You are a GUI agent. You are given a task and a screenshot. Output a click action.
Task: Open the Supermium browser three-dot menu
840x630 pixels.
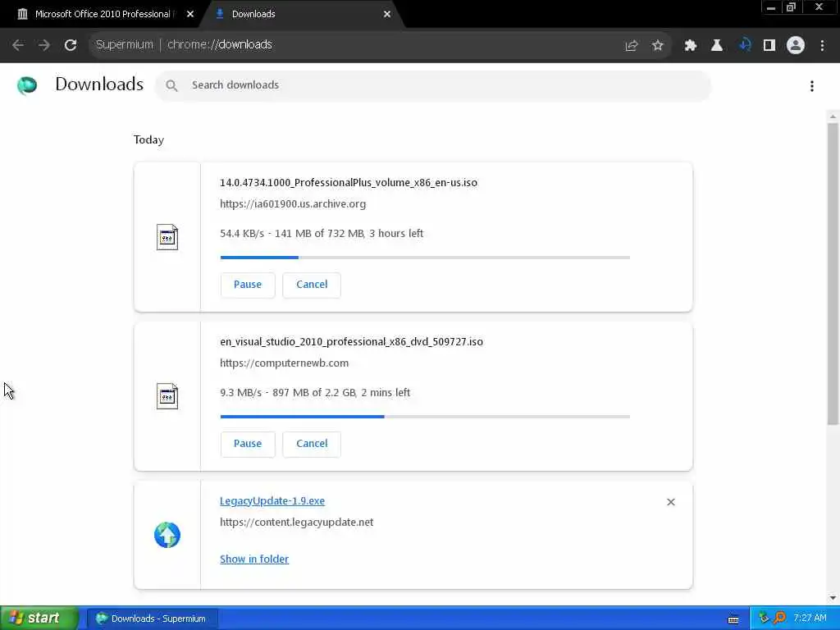point(822,46)
